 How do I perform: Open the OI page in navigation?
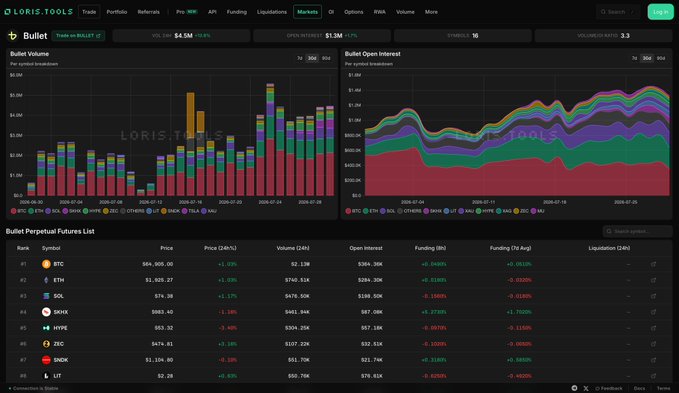pyautogui.click(x=331, y=12)
